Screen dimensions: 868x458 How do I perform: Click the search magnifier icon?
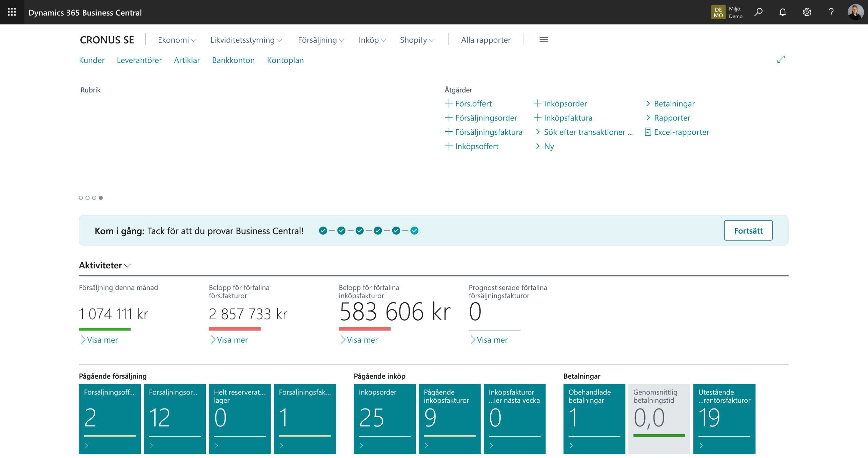[x=758, y=12]
